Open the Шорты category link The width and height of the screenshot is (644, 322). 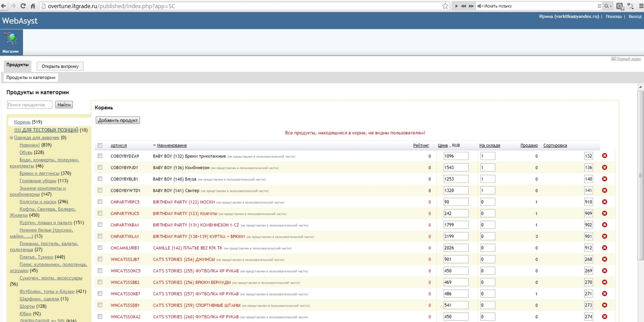pos(27,306)
